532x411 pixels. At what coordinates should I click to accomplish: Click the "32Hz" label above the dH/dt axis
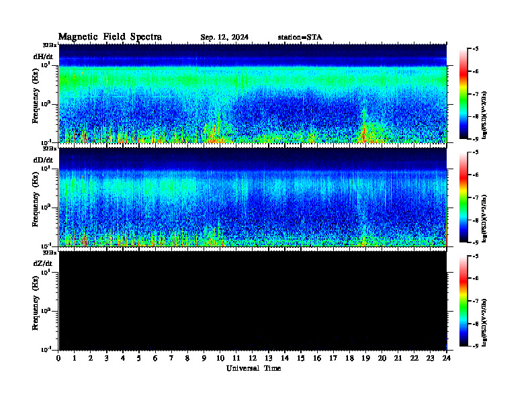coord(50,45)
